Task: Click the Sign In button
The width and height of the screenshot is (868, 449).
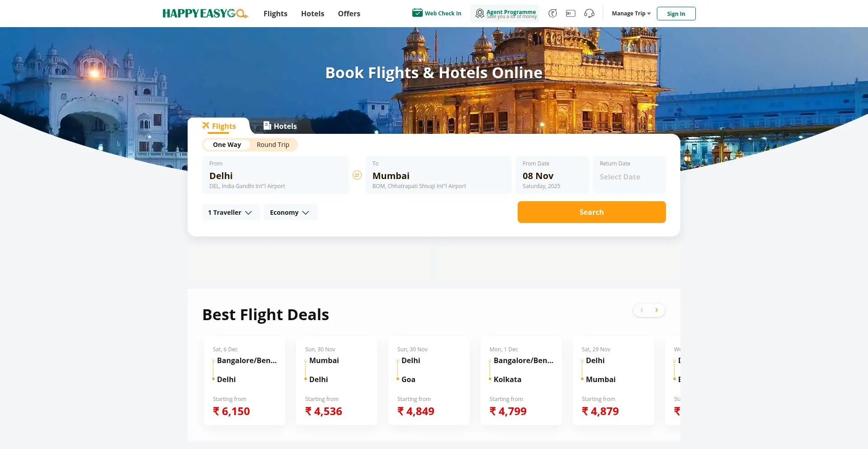Action: 676,14
